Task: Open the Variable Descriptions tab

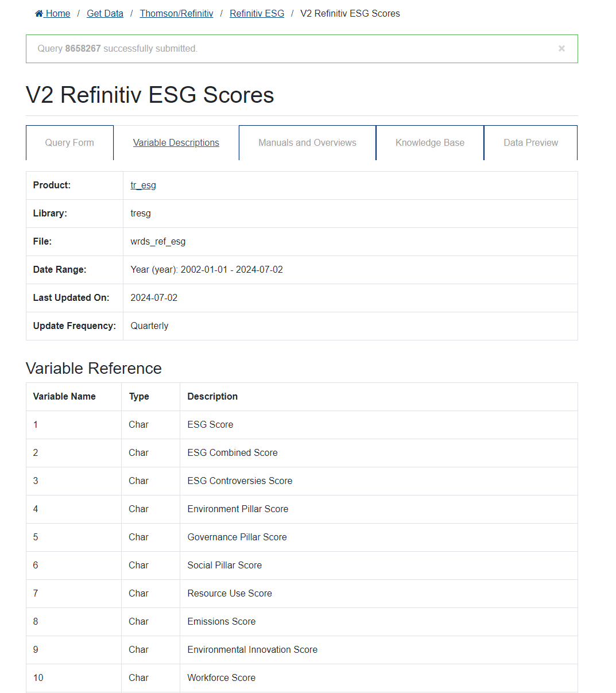Action: click(x=176, y=143)
